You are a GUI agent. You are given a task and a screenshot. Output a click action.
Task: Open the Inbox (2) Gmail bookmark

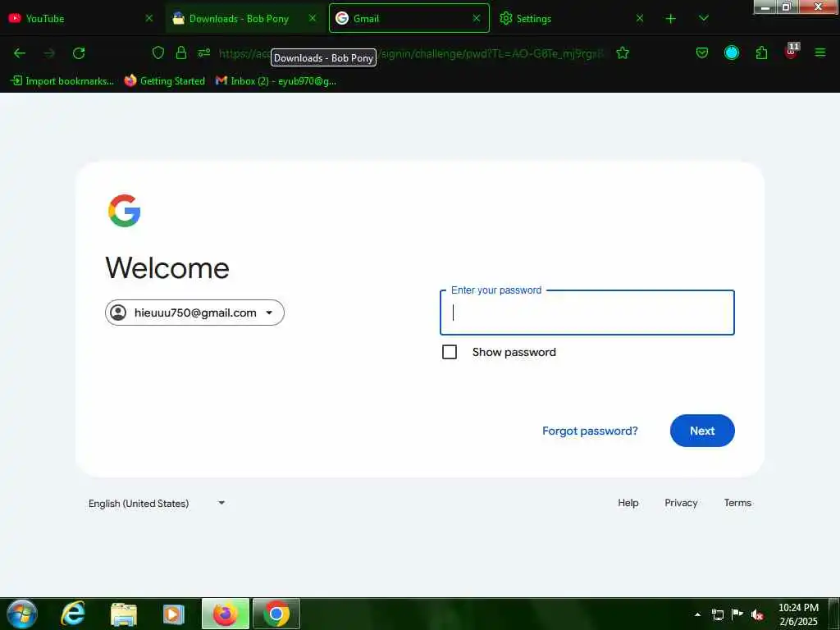coord(276,81)
